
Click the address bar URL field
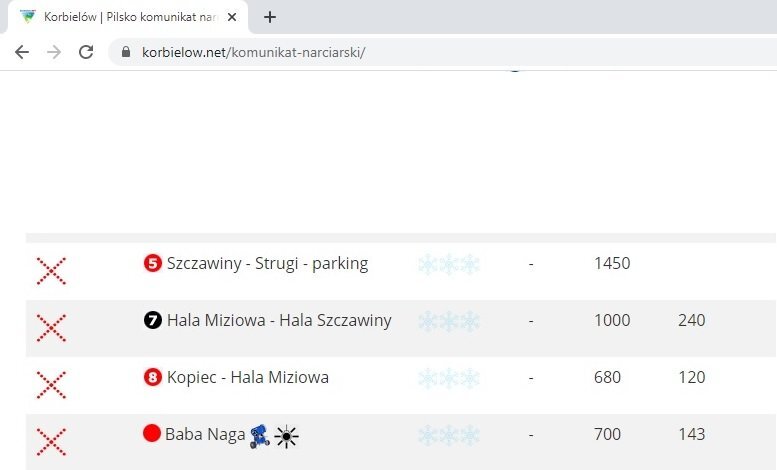pyautogui.click(x=442, y=52)
